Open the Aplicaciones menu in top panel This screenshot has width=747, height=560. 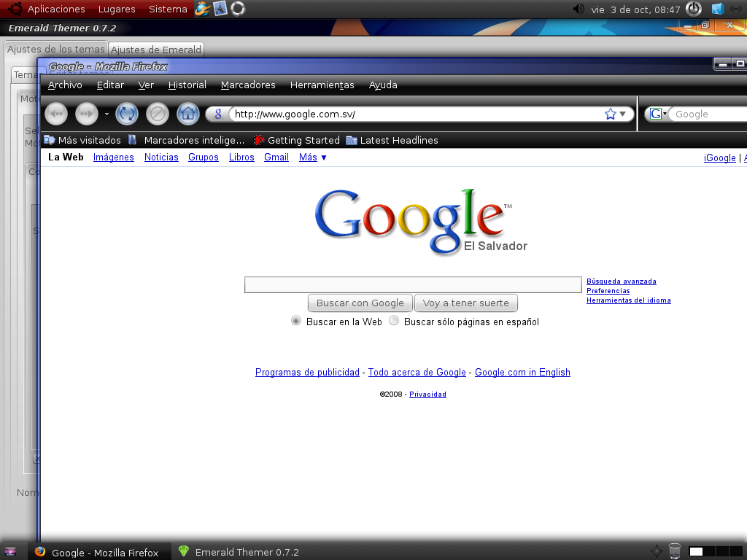56,9
